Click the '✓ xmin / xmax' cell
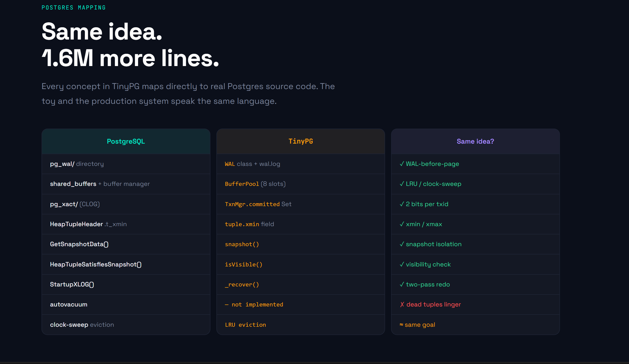629x364 pixels. point(475,224)
